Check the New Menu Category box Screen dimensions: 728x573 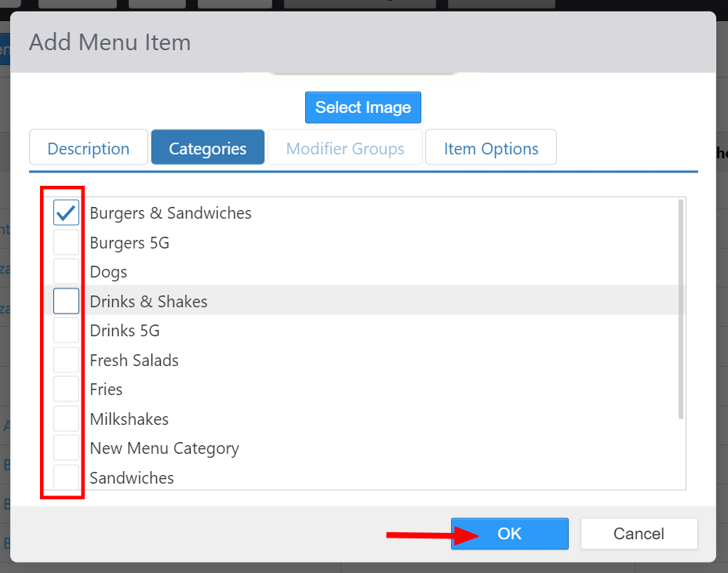click(67, 448)
